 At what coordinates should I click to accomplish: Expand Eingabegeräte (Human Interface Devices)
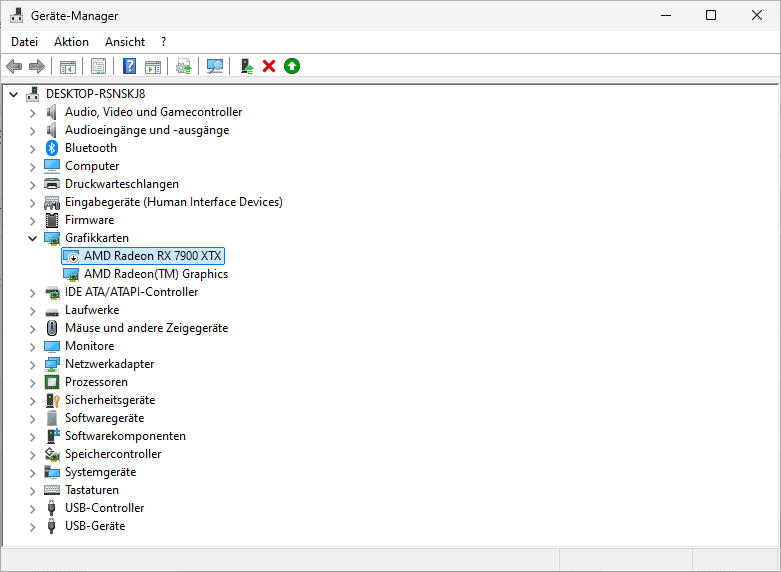[32, 202]
